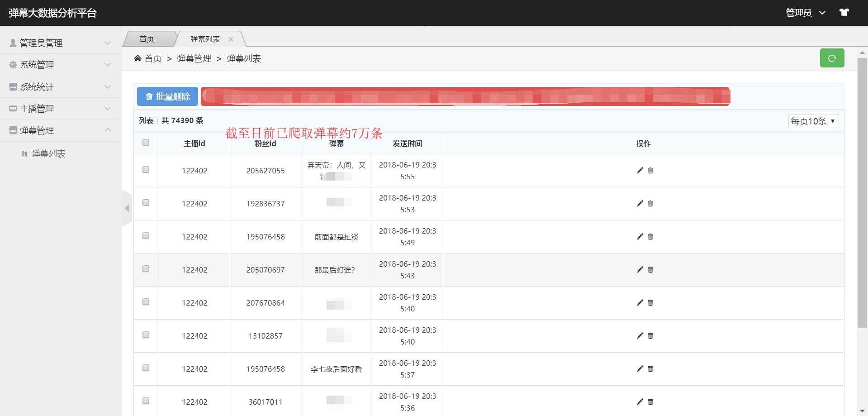Delete the 那最后打谁? row
Screen dimensions: 868x416
point(650,270)
